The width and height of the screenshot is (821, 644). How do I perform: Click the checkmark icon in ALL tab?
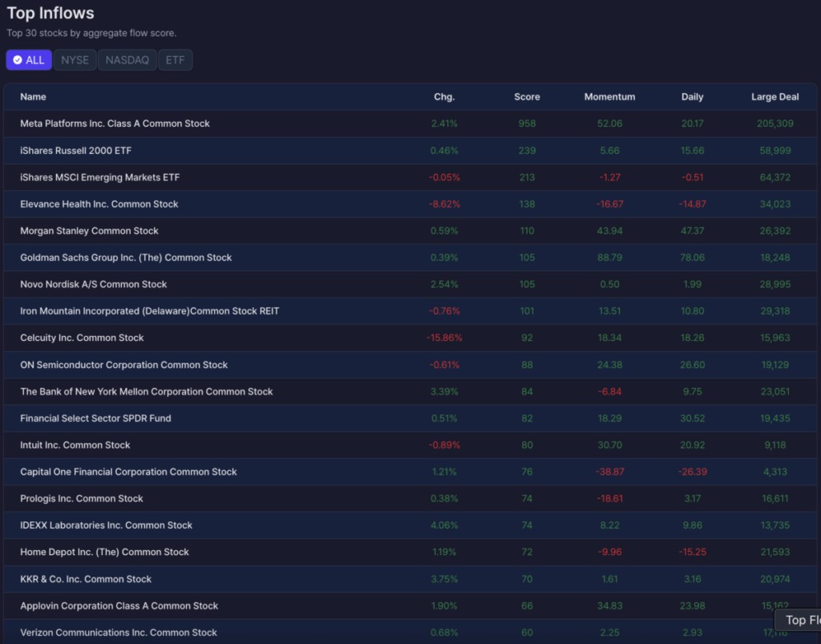[x=18, y=59]
